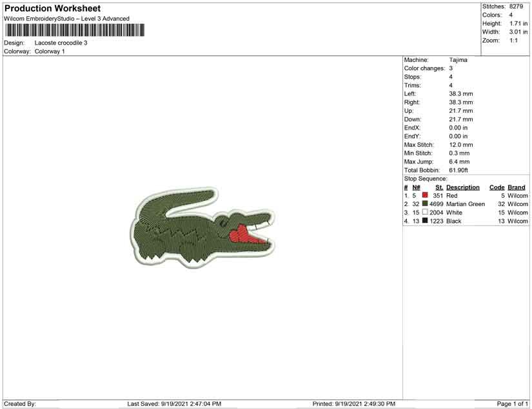This screenshot has width=532, height=409.
Task: Click the 'St.' column header
Action: [439, 187]
